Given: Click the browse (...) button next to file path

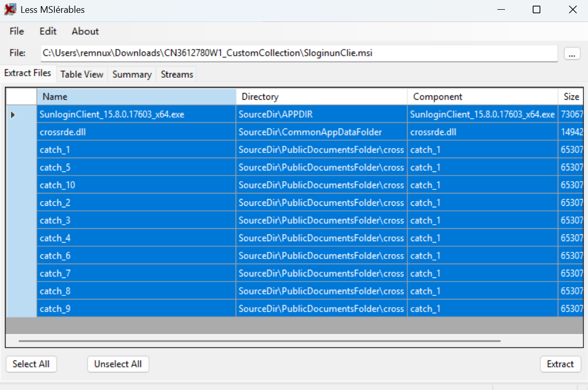Looking at the screenshot, I should (x=572, y=54).
